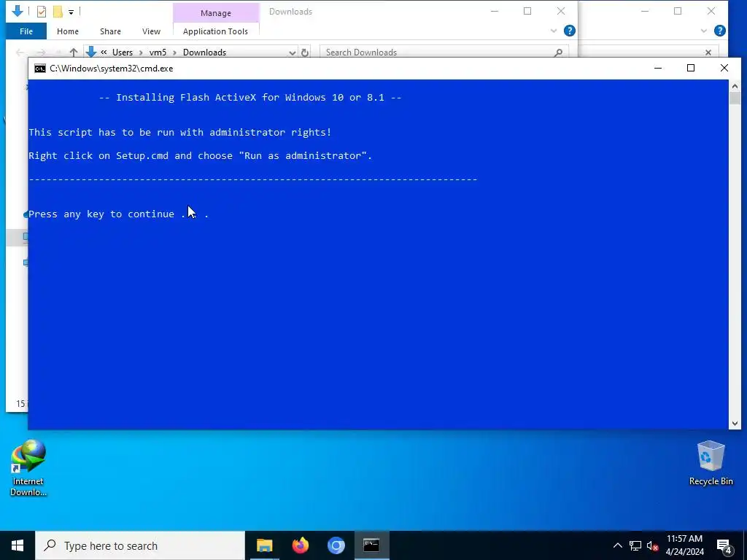
Task: Select the Application Tools tab
Action: (x=215, y=31)
